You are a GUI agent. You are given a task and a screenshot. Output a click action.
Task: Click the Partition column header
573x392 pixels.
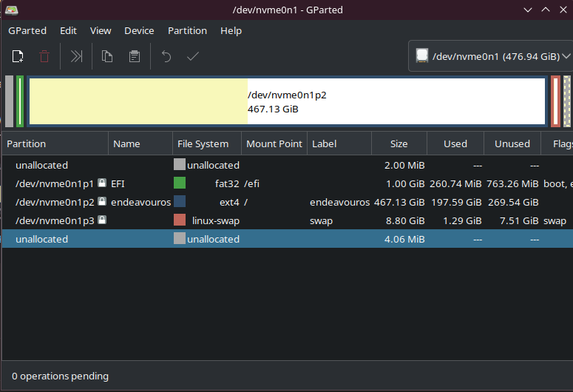(55, 143)
